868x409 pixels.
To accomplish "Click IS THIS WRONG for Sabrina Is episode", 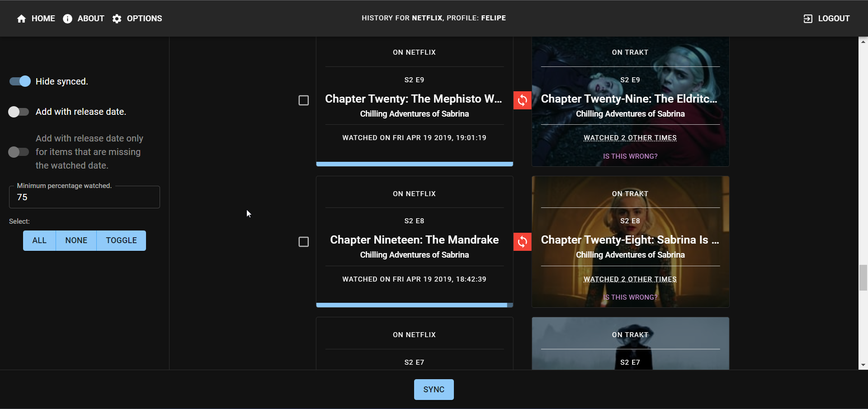I will [630, 297].
